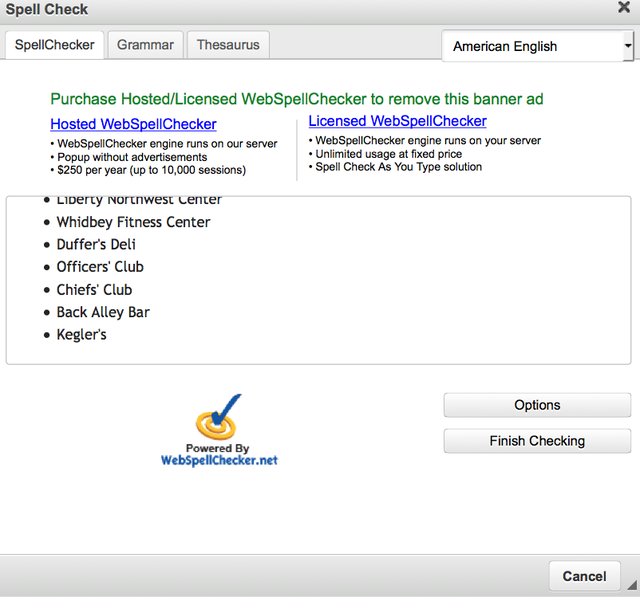Click the WebSpellChecker checkmark logo icon
The image size is (640, 597).
coord(218,418)
